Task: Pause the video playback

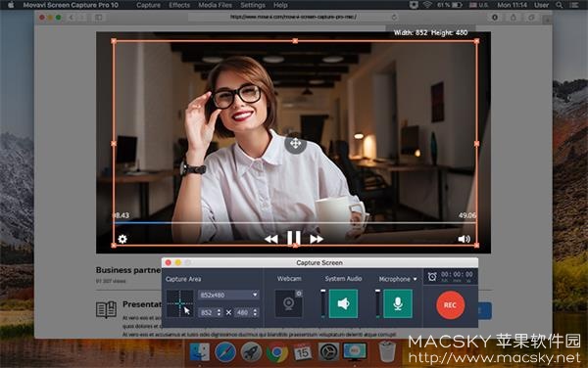Action: (294, 239)
